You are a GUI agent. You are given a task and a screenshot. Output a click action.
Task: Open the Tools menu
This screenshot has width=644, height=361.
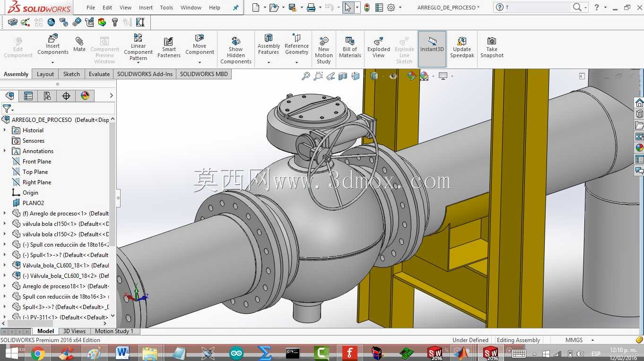166,8
